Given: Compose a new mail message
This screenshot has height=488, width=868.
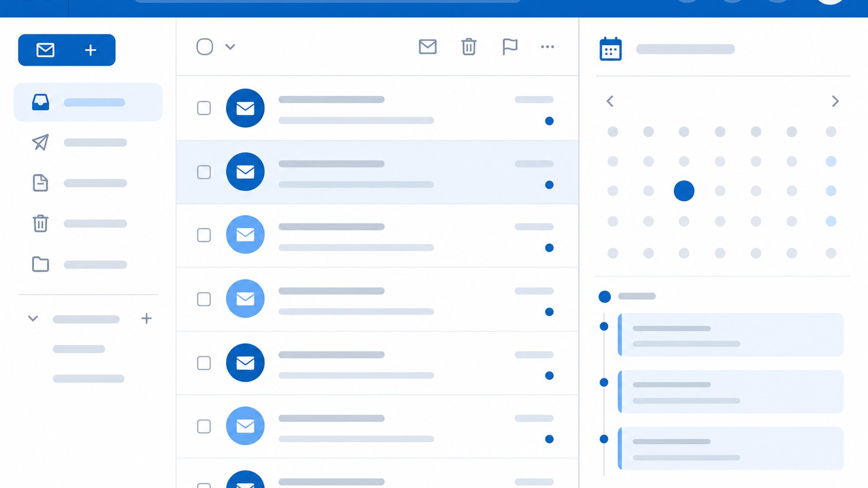Looking at the screenshot, I should pos(66,50).
